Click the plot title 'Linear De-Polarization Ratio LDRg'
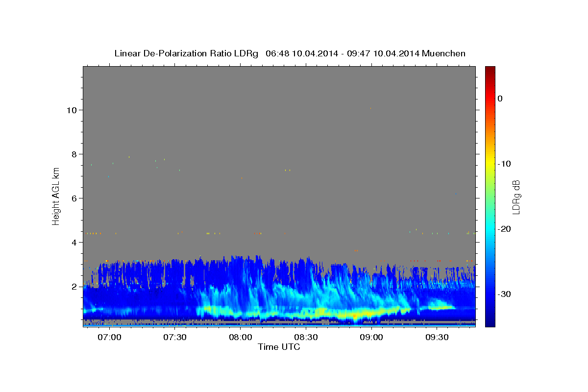 point(186,53)
